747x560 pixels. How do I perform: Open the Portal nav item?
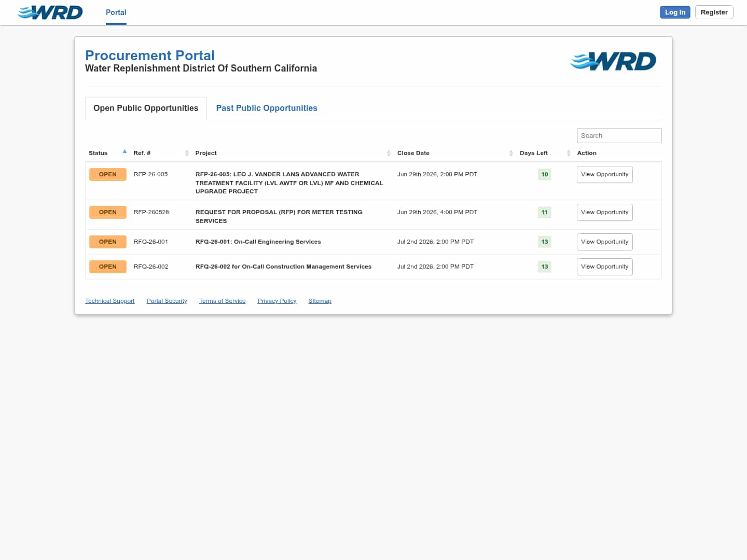tap(116, 12)
